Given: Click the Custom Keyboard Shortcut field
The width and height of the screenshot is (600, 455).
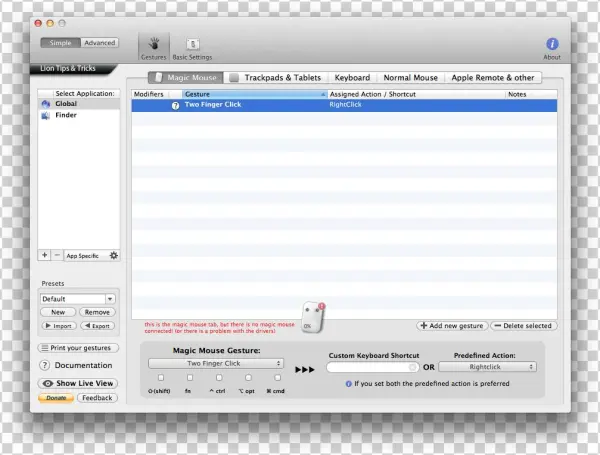Looking at the screenshot, I should click(x=372, y=367).
